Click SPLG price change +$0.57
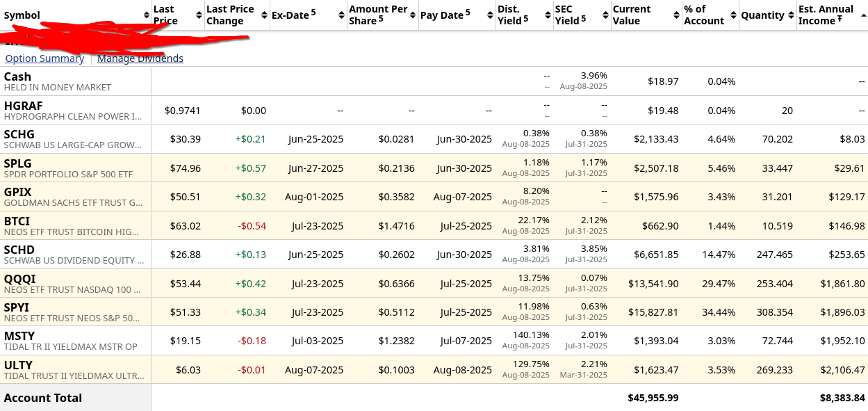 (250, 168)
